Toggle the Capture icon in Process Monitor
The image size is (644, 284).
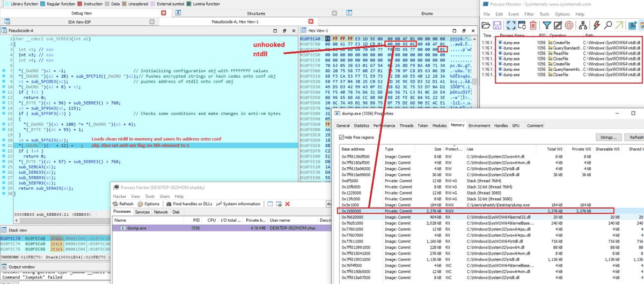511,25
